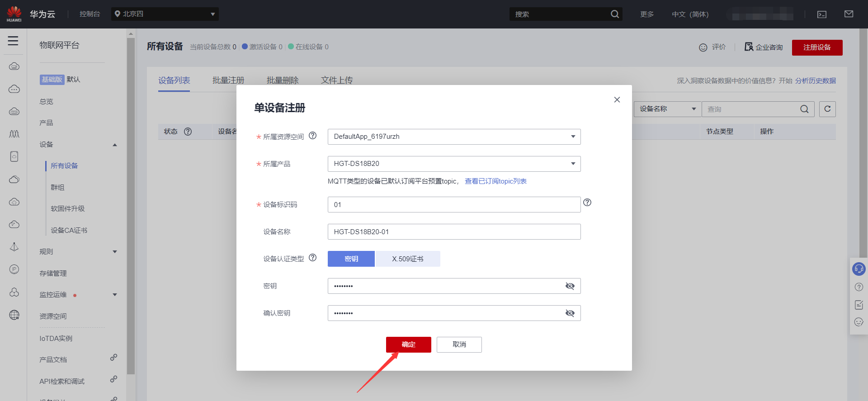
Task: Click the globe sidebar icon
Action: tap(14, 315)
